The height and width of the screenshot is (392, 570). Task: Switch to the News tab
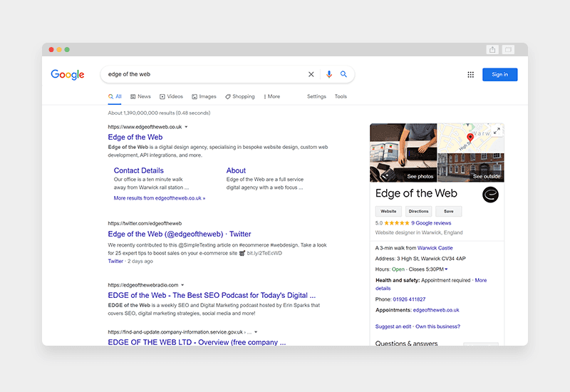click(x=140, y=96)
